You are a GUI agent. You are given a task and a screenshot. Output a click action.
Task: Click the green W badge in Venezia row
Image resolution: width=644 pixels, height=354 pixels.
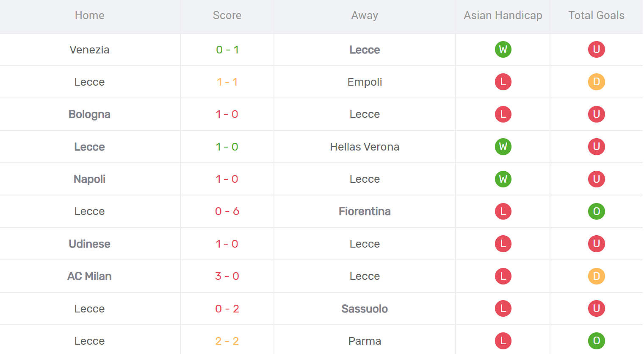click(503, 50)
